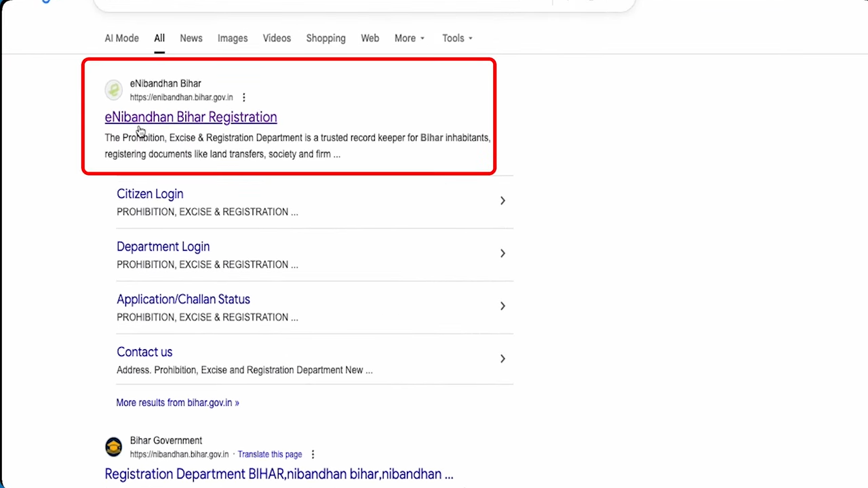The width and height of the screenshot is (868, 488).
Task: Expand the Contact us chevron arrow
Action: coord(502,359)
